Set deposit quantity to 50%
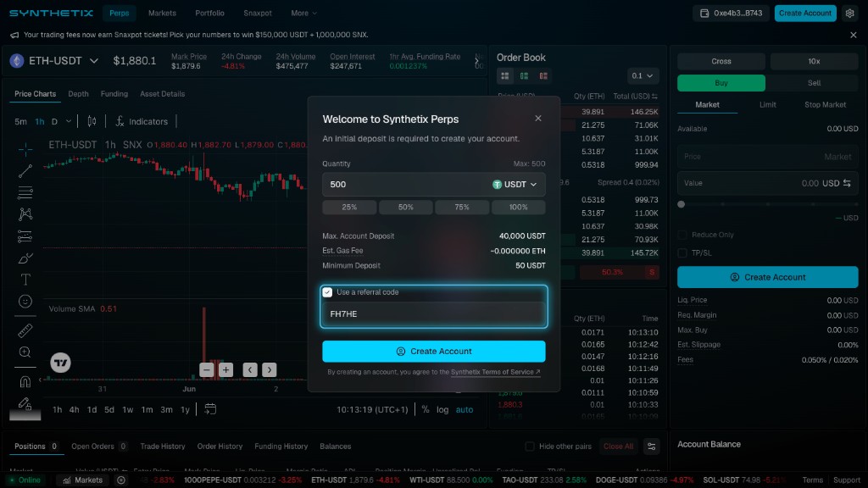The height and width of the screenshot is (488, 868). click(x=406, y=207)
